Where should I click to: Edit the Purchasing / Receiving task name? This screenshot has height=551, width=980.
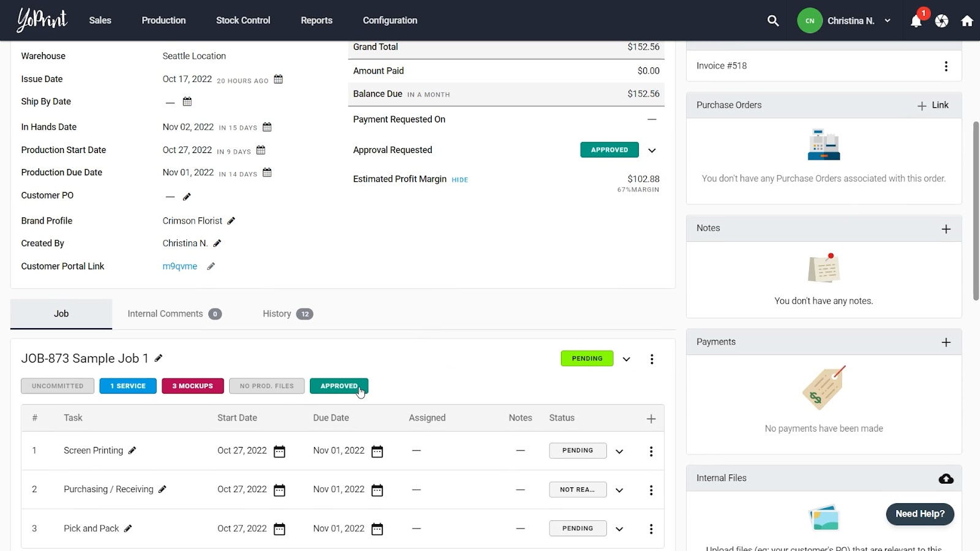[162, 489]
